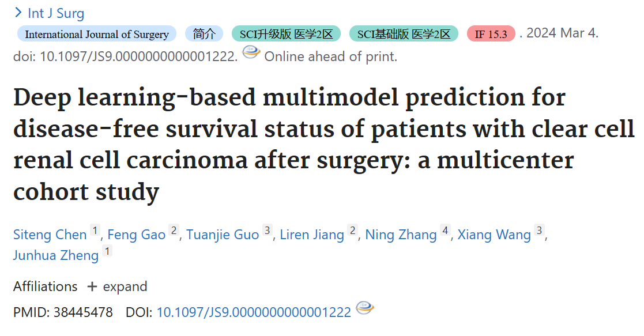Open author Xiang Wang's link
Screen dimensions: 644x336
click(494, 235)
